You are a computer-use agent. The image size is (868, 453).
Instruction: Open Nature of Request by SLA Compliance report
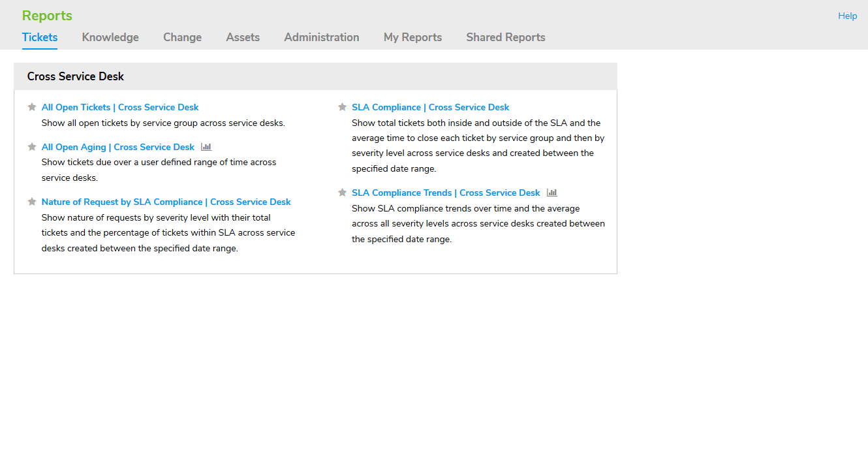166,202
